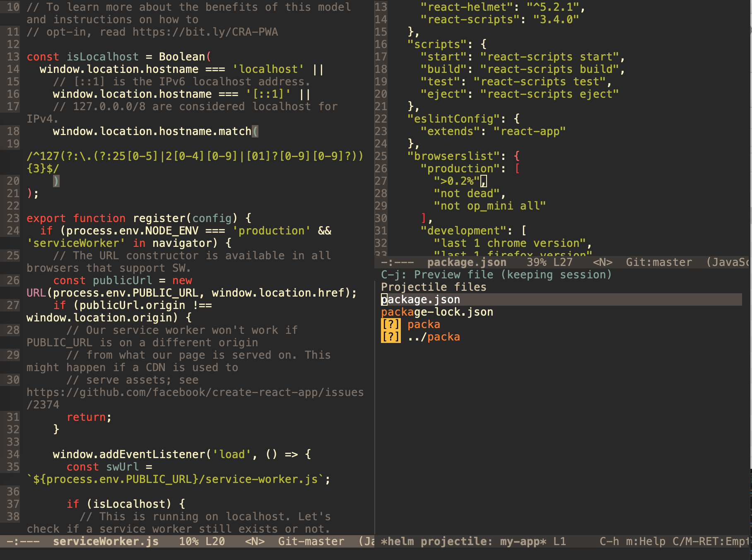752x560 pixels.
Task: Click Git:master in package.json mode line
Action: 659,262
